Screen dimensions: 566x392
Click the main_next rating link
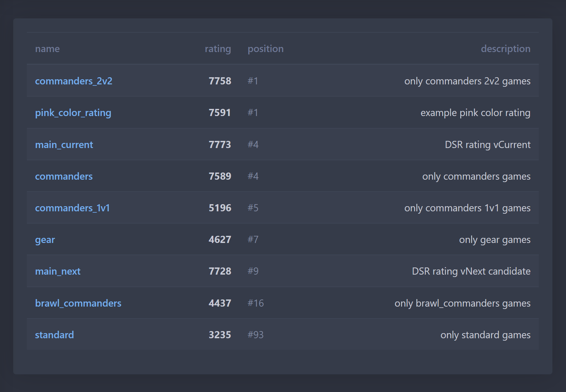[58, 271]
